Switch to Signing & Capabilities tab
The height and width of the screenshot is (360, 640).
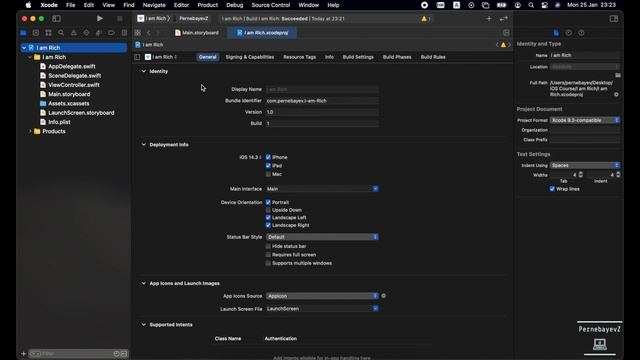click(250, 57)
